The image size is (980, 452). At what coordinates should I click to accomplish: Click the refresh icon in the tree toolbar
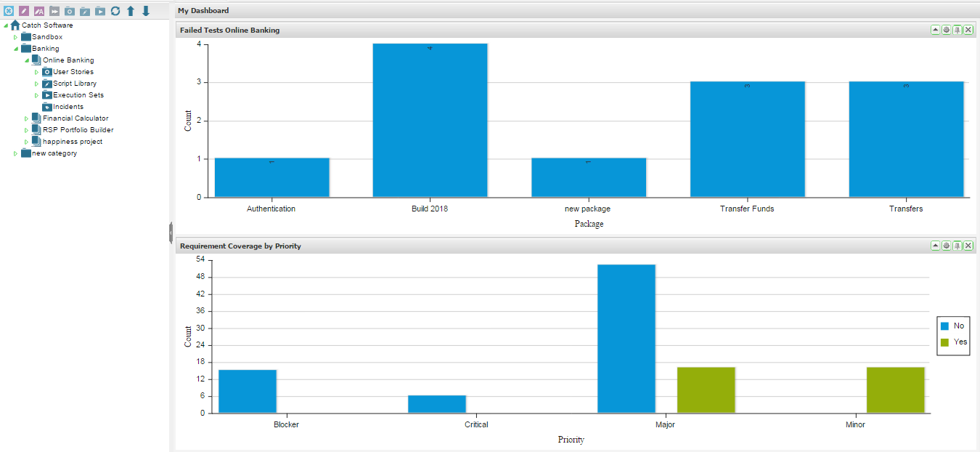coord(115,11)
